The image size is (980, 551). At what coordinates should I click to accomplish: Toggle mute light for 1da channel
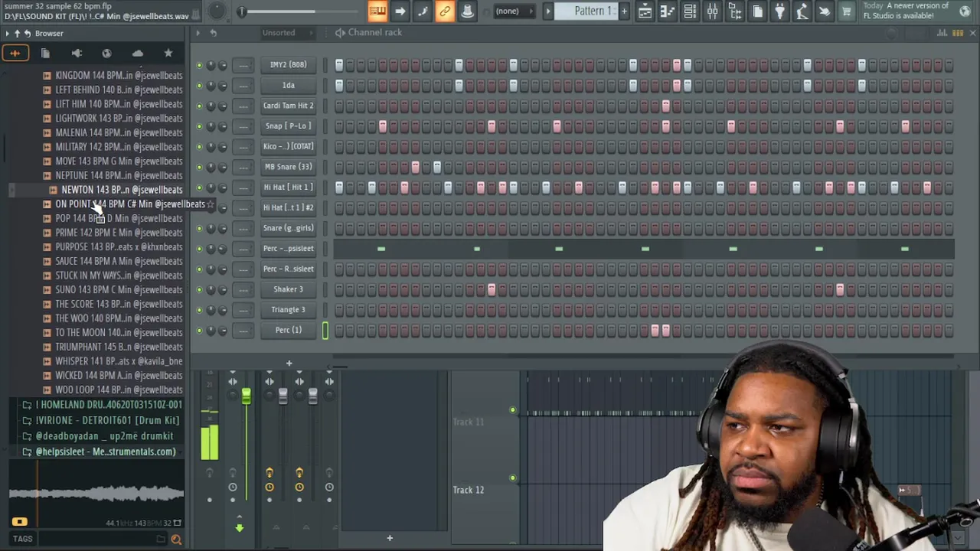199,86
